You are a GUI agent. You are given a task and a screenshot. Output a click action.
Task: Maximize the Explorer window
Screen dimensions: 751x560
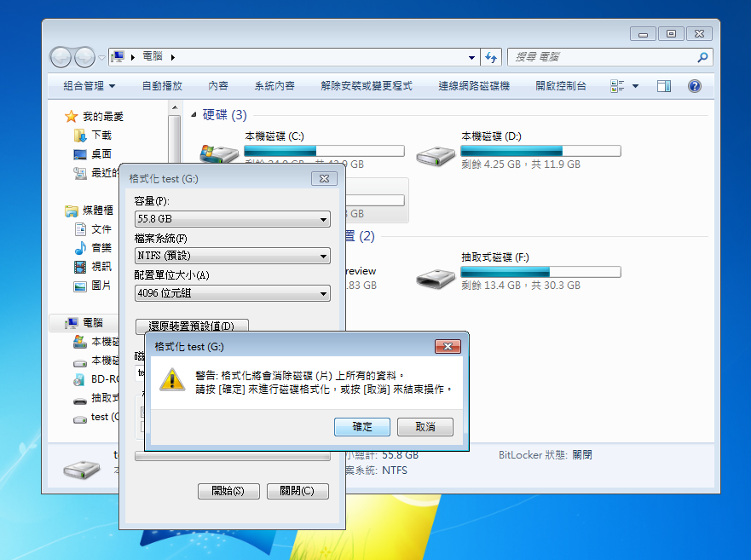point(671,33)
